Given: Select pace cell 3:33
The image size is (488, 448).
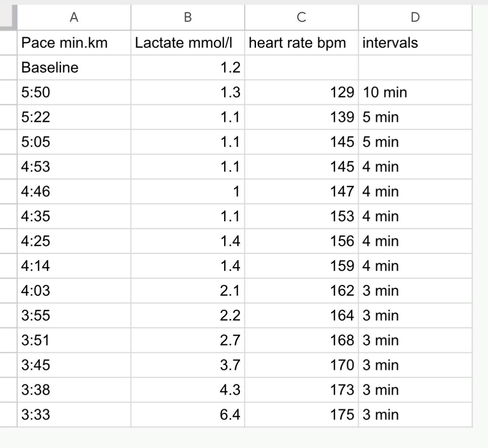Looking at the screenshot, I should click(x=74, y=415).
